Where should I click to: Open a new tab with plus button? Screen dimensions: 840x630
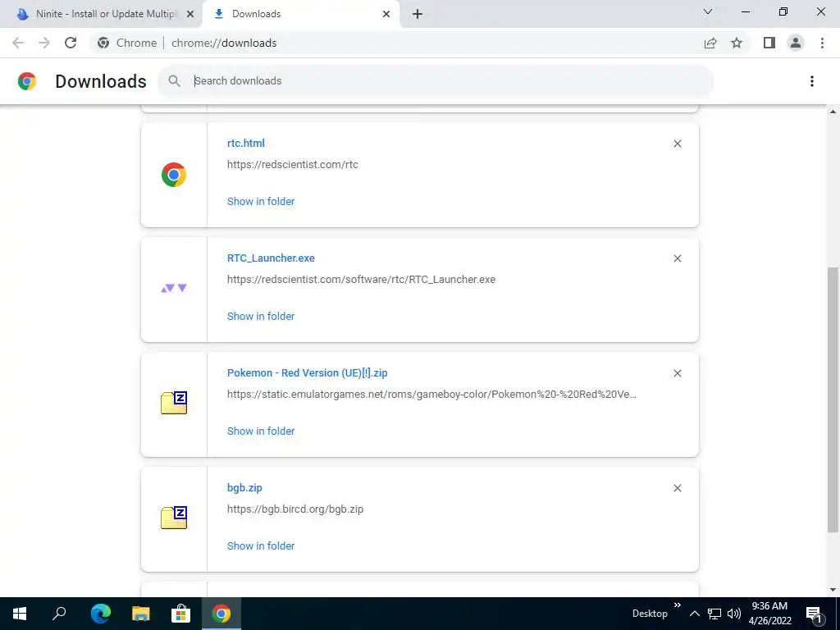click(x=418, y=14)
